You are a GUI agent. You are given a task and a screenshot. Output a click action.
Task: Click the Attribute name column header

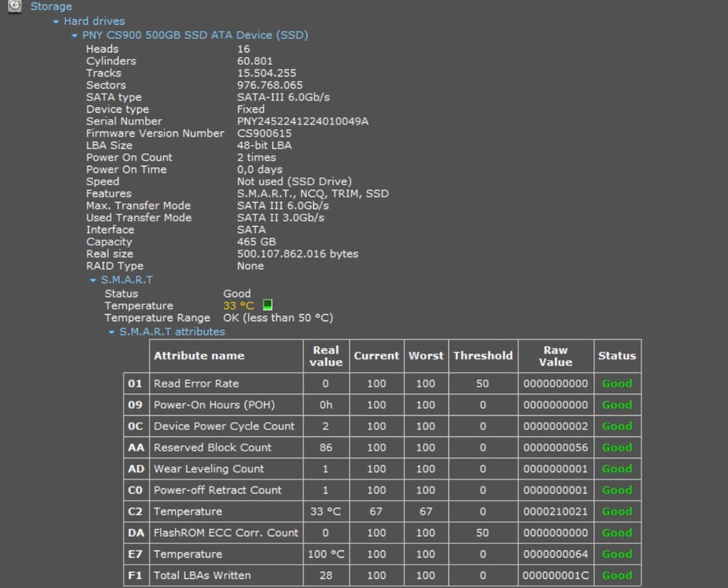click(199, 355)
